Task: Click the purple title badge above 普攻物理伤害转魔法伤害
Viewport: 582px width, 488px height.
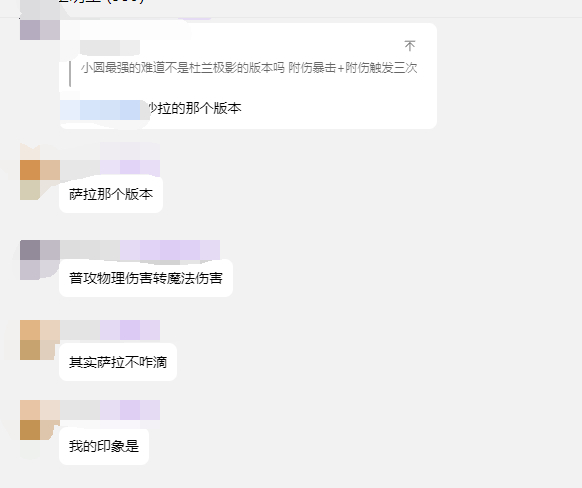Action: click(x=170, y=250)
